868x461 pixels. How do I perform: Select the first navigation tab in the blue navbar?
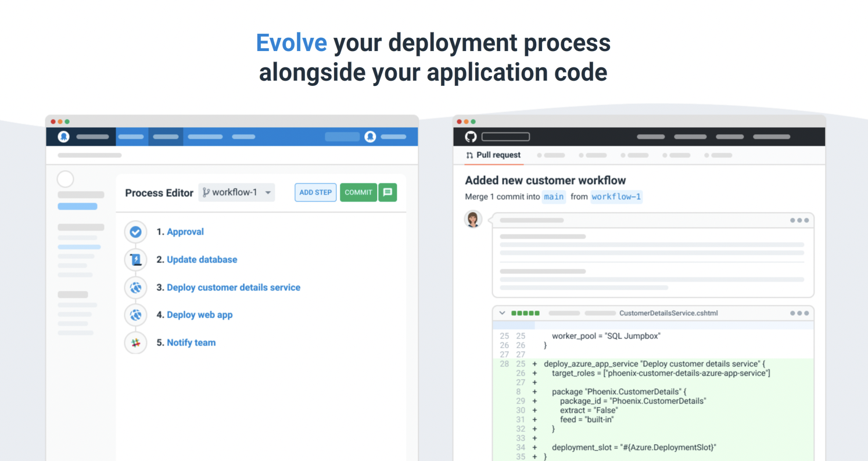point(131,136)
